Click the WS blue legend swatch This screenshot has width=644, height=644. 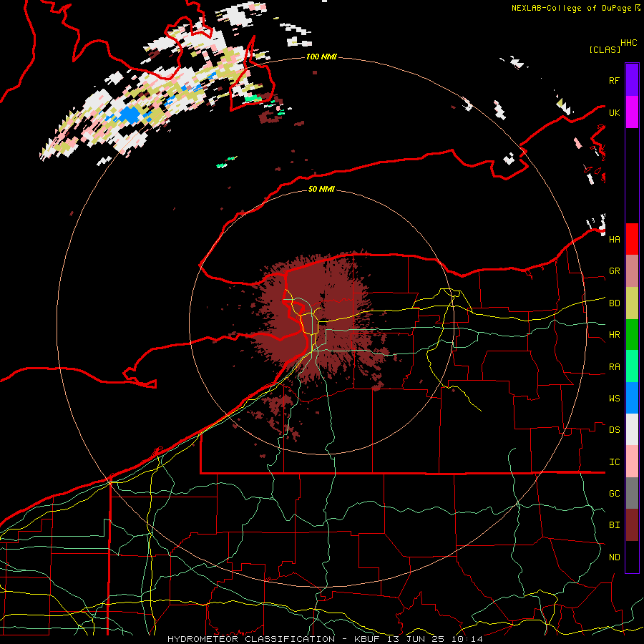tap(632, 398)
